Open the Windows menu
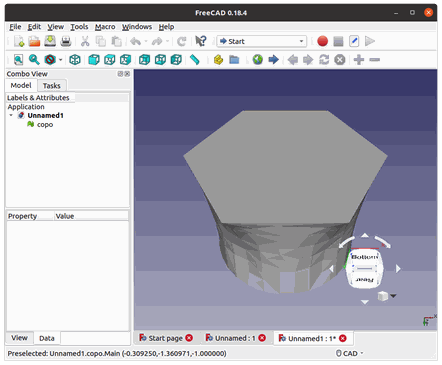This screenshot has height=365, width=442. pyautogui.click(x=137, y=27)
